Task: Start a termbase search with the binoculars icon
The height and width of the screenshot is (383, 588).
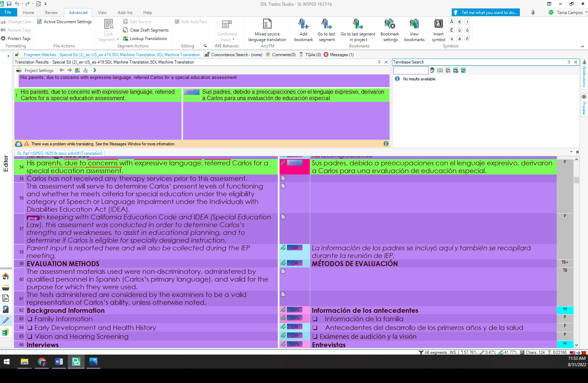Action: 432,70
